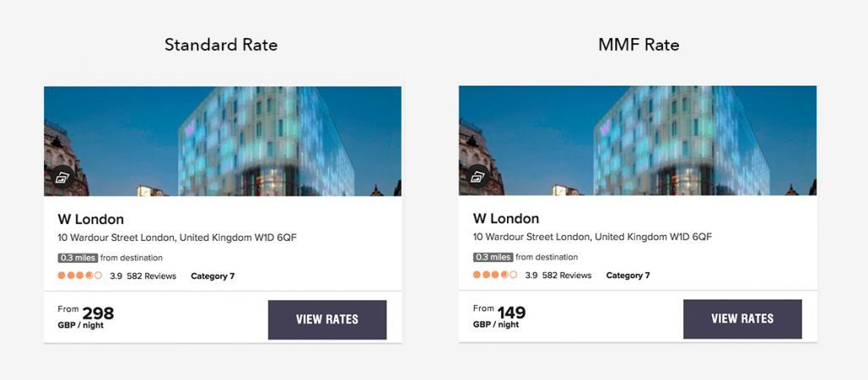
Task: Click the Wardour Street address on right card
Action: coord(593,237)
